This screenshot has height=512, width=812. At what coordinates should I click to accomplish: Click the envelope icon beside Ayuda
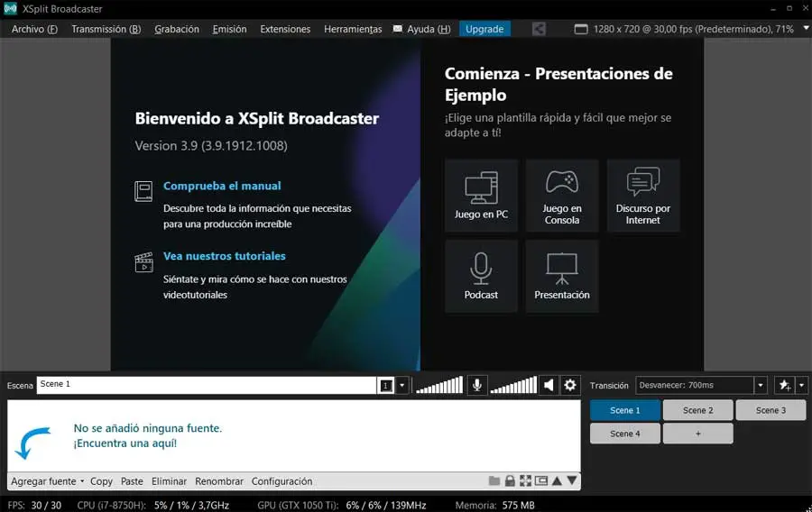coord(397,29)
